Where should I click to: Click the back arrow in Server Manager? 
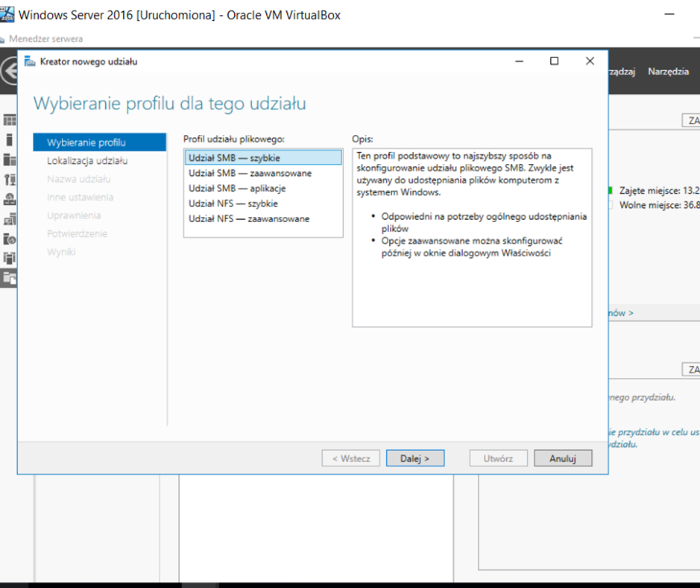(9, 72)
